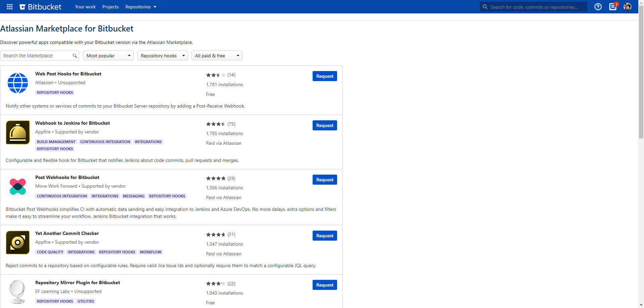The height and width of the screenshot is (308, 644).
Task: Click Repository Hooks tag on Web Post Hooks
Action: [55, 93]
